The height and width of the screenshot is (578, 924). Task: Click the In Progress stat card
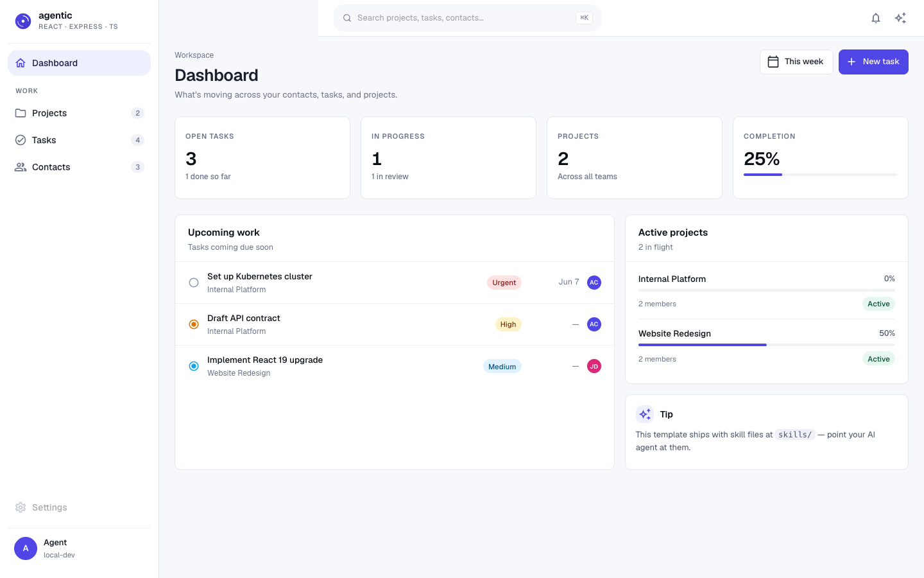pyautogui.click(x=449, y=157)
